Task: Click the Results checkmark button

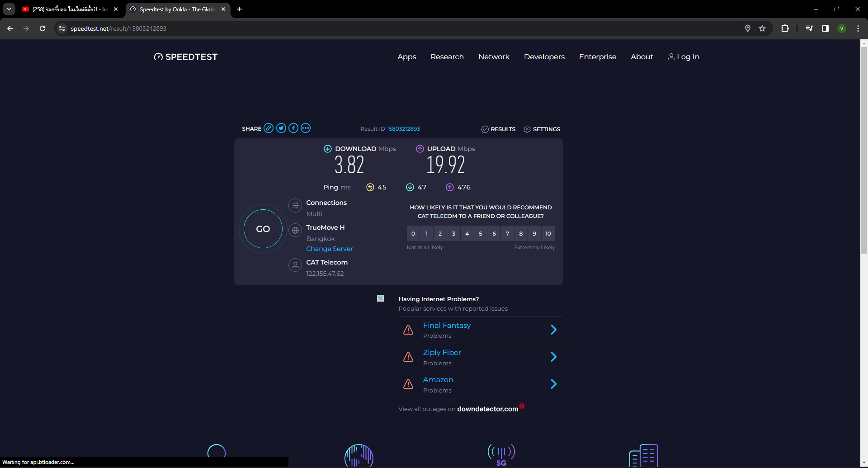Action: click(498, 129)
